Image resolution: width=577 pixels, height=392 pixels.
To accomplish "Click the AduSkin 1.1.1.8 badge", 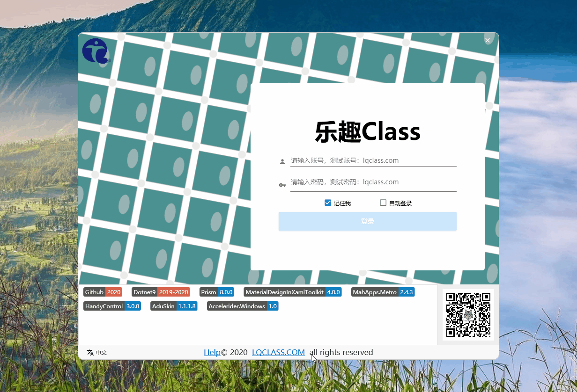I will [174, 306].
